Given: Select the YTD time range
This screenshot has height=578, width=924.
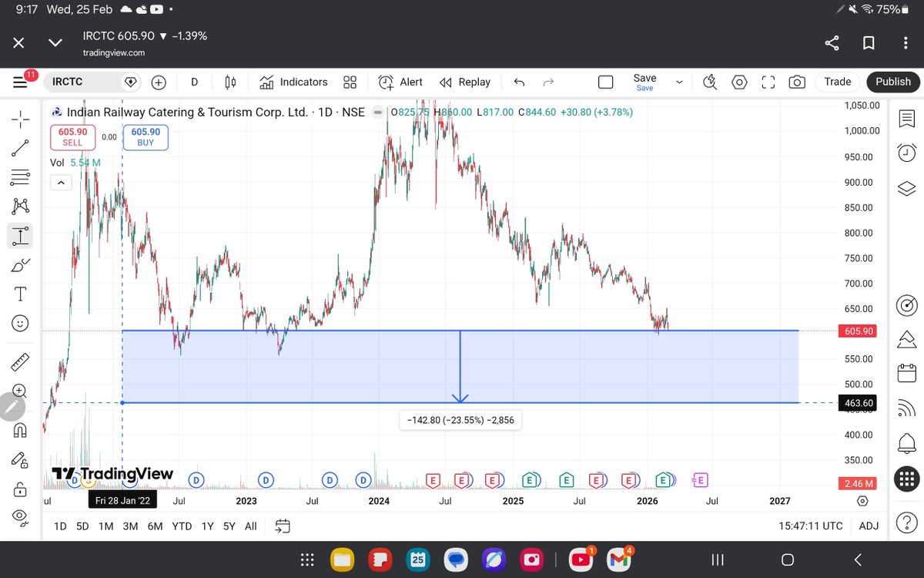Looking at the screenshot, I should tap(182, 526).
